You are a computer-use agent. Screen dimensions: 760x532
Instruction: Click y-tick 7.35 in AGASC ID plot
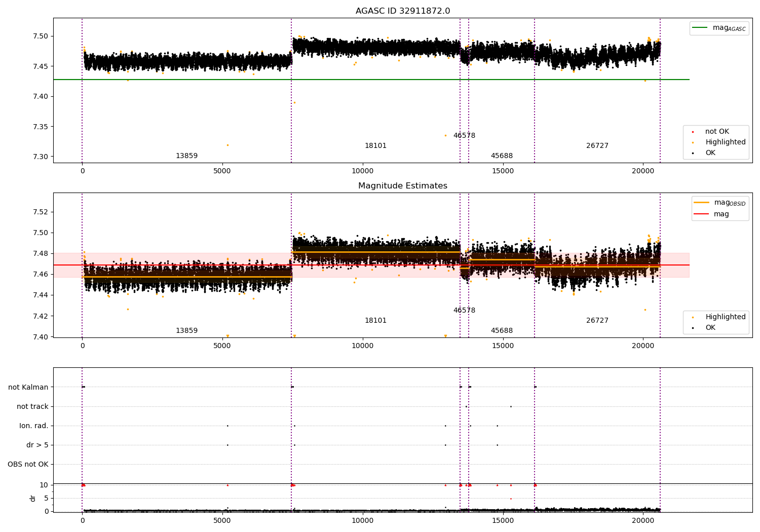40,127
